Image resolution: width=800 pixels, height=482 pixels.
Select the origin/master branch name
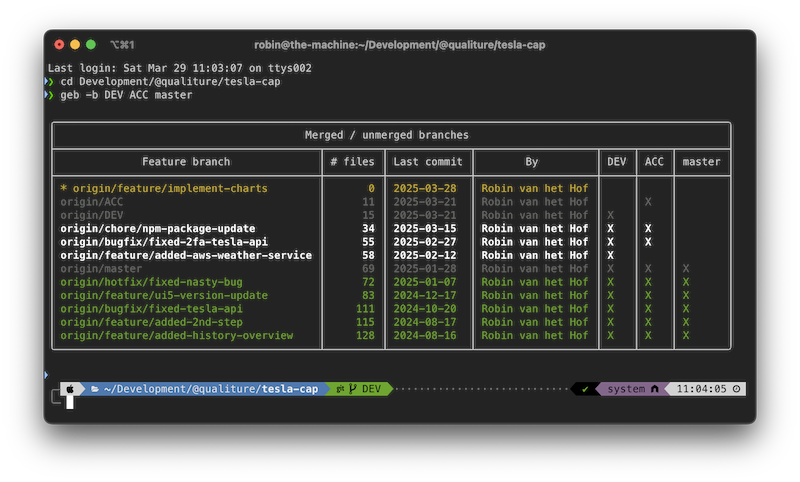click(101, 269)
